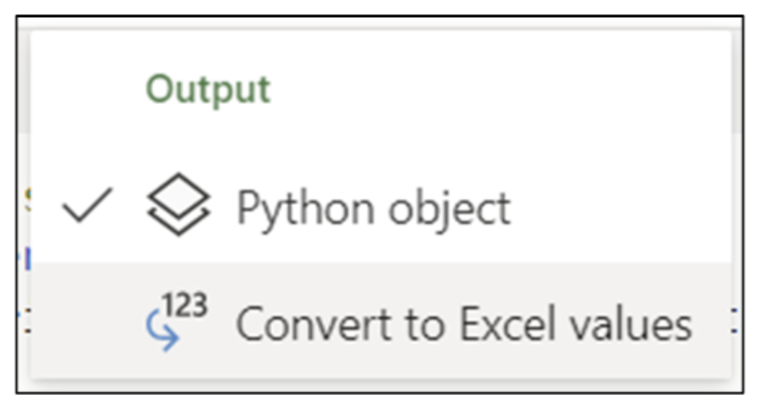Click the empty space left of convert icon
Image resolution: width=768 pixels, height=410 pixels.
tap(90, 324)
